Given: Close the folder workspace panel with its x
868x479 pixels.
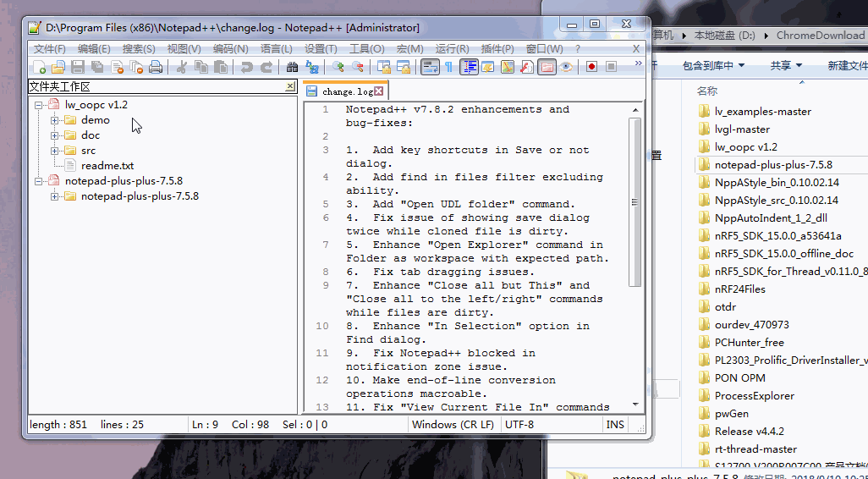Looking at the screenshot, I should [x=290, y=86].
